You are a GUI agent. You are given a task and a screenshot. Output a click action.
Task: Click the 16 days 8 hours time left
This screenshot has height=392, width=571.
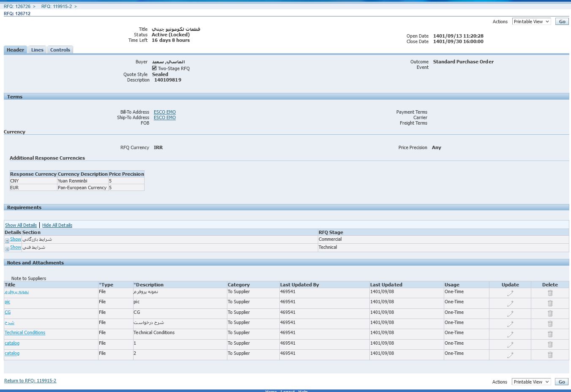pyautogui.click(x=171, y=40)
